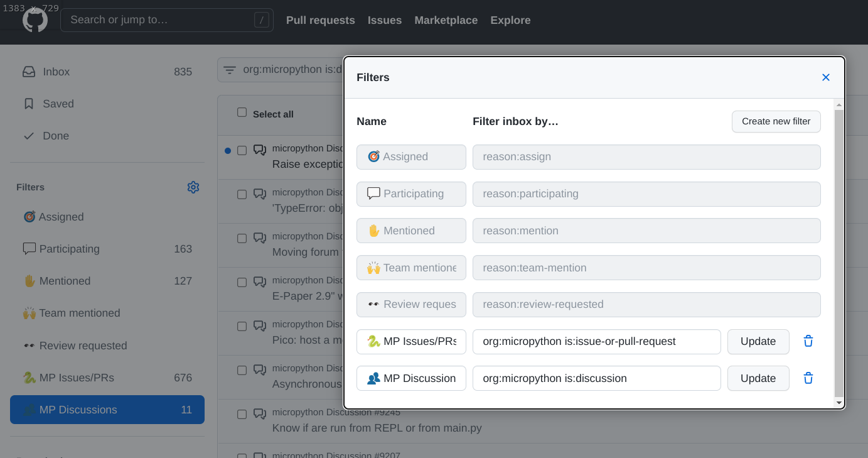Viewport: 868px width, 458px height.
Task: Update the MP Issues/PRs filter
Action: (x=758, y=341)
